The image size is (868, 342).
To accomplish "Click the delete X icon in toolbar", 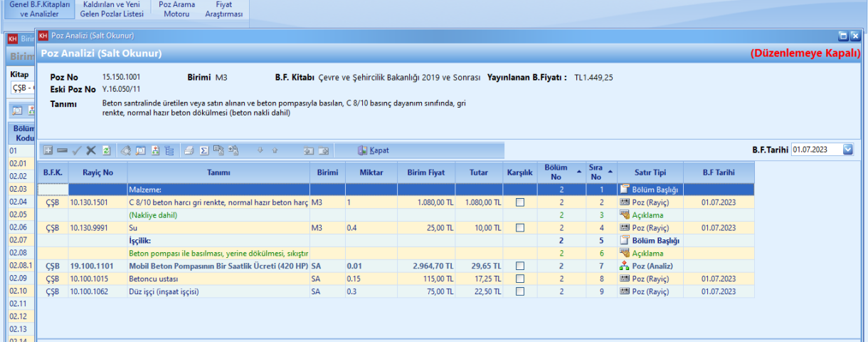I will pos(91,150).
